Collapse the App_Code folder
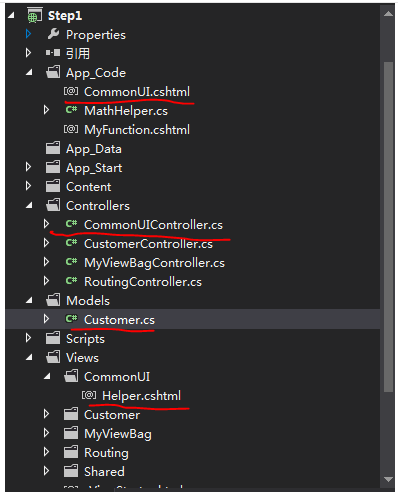398x498 pixels. point(30,72)
